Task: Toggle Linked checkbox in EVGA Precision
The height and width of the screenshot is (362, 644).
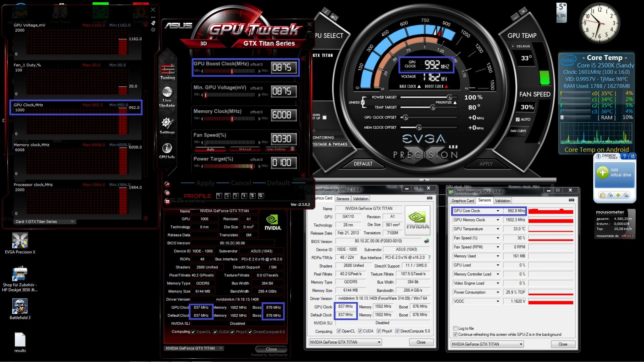Action: tap(363, 102)
